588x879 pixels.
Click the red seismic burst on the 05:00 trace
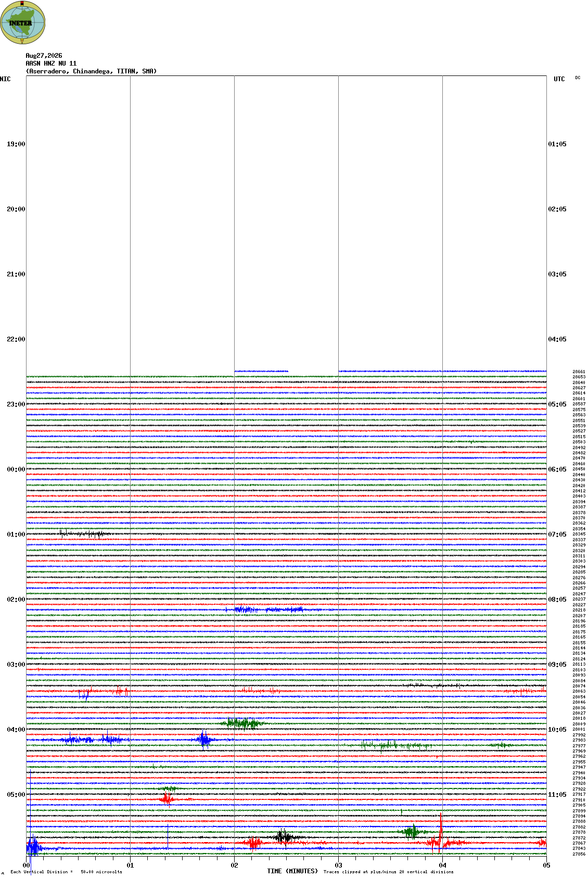point(167,799)
